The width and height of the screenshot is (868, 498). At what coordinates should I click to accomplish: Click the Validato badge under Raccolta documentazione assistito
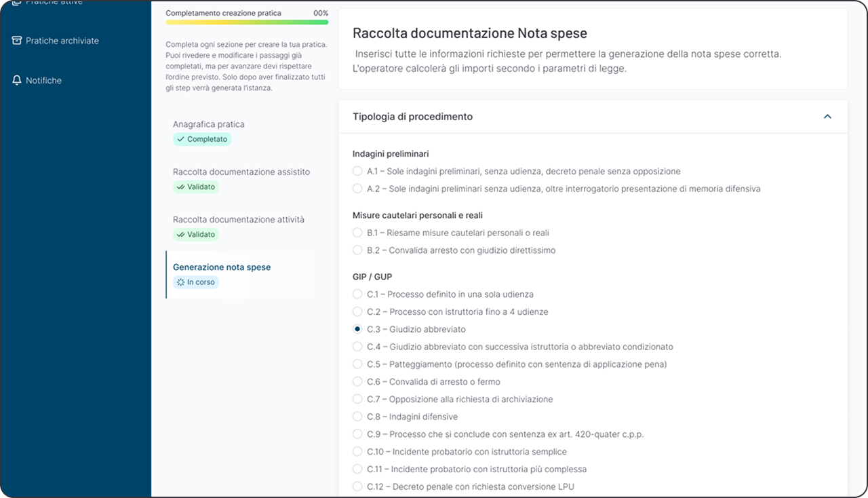[x=196, y=187]
